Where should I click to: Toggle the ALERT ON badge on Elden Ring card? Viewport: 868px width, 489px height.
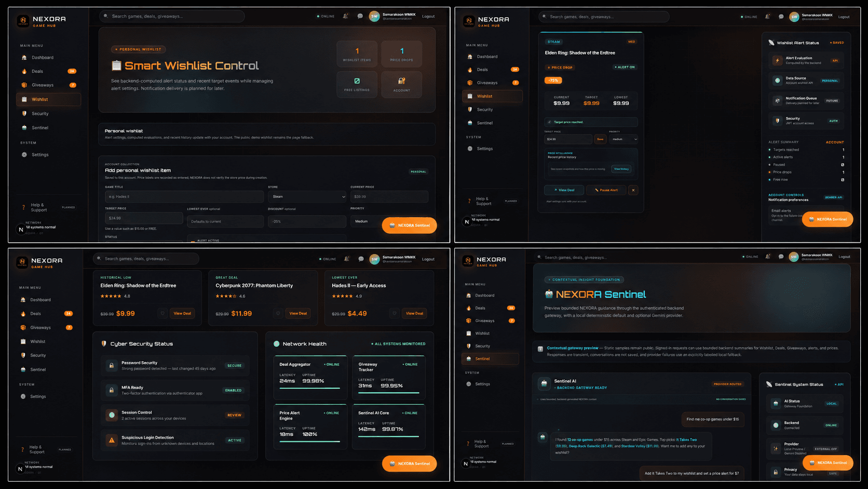(625, 67)
